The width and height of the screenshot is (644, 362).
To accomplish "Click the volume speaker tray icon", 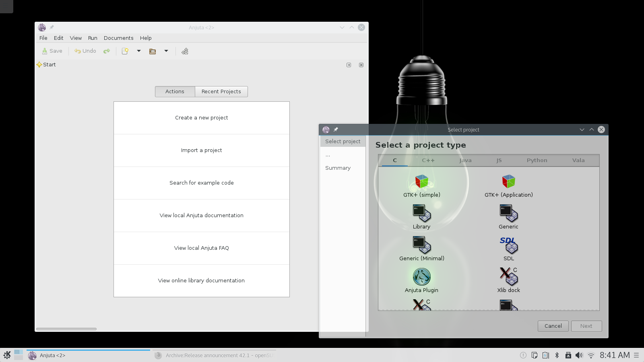I will tap(579, 355).
